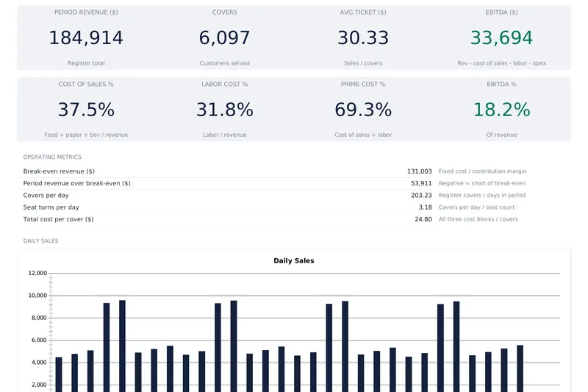Click the 'Labor / revenue' caption
The height and width of the screenshot is (392, 588).
point(224,135)
